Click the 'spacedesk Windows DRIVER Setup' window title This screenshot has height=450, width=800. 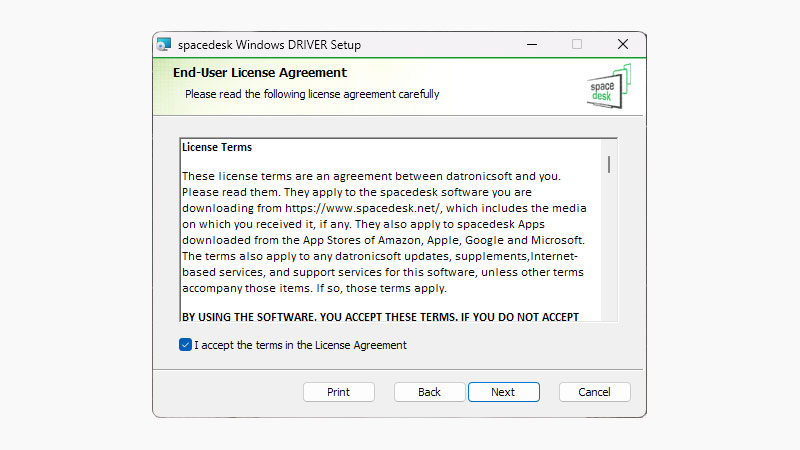(269, 45)
